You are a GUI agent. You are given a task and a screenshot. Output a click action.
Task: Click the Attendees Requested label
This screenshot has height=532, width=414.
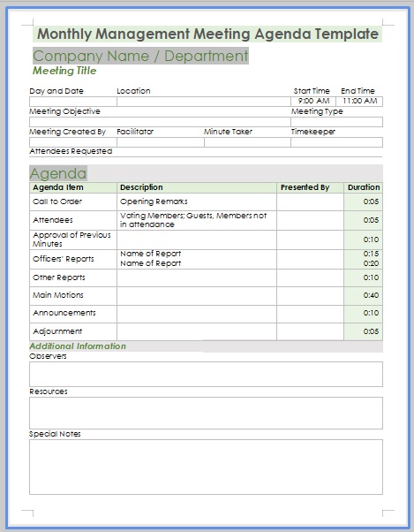[71, 151]
